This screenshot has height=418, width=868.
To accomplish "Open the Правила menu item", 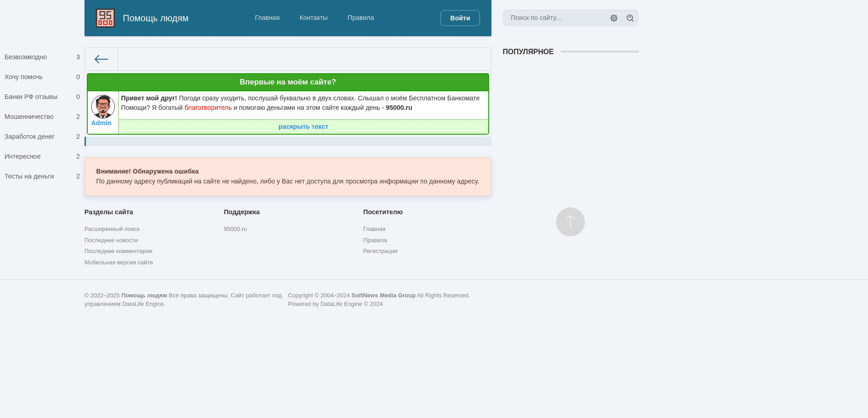I will pyautogui.click(x=360, y=18).
